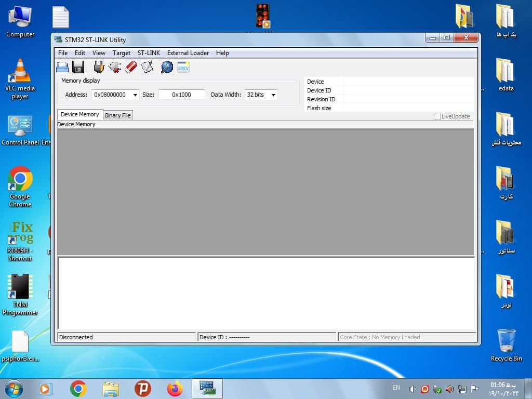Close the ST-LINK Utility window
Image resolution: width=532 pixels, height=399 pixels.
466,37
